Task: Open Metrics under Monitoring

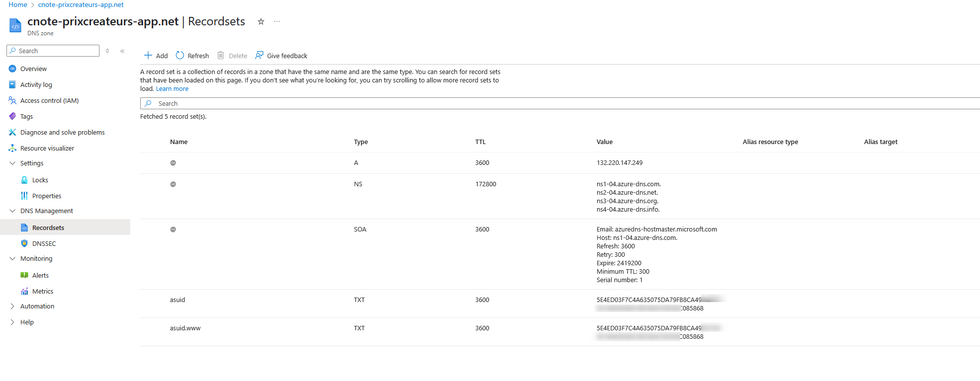Action: point(43,291)
